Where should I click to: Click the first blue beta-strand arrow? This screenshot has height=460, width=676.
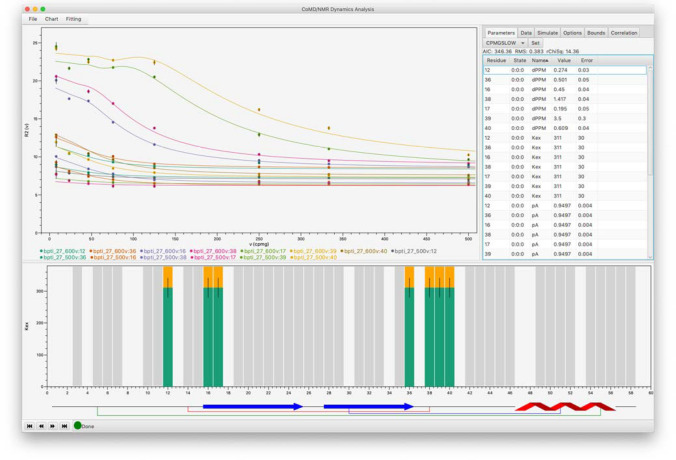[252, 407]
